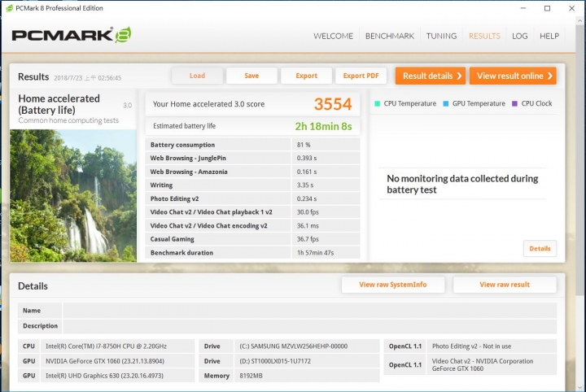The height and width of the screenshot is (392, 586).
Task: Click the Export button
Action: [x=307, y=76]
